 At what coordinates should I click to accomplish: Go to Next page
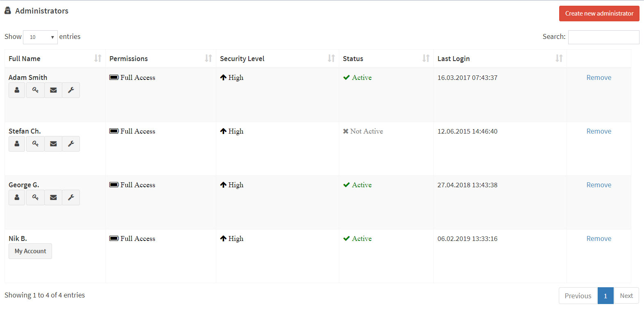point(626,296)
